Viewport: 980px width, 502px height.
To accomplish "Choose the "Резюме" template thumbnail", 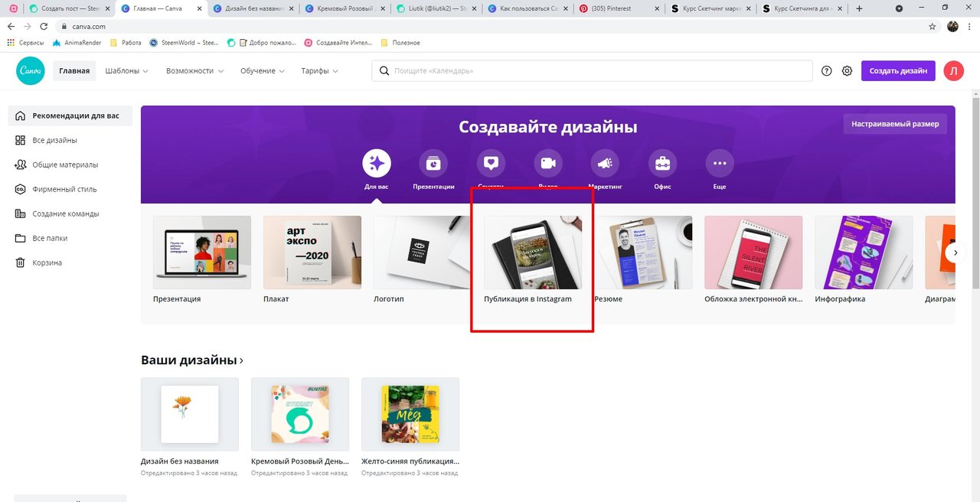I will [x=643, y=252].
